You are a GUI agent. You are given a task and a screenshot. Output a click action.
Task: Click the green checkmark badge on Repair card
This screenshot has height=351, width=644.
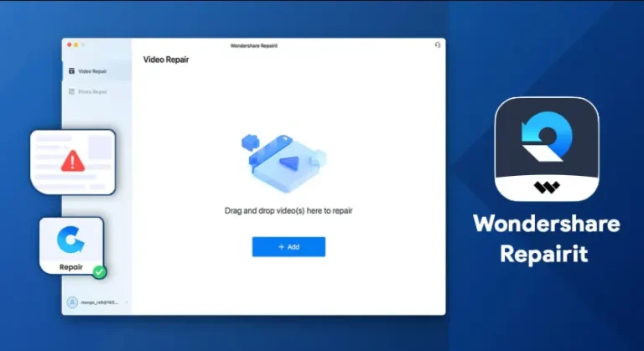click(99, 271)
